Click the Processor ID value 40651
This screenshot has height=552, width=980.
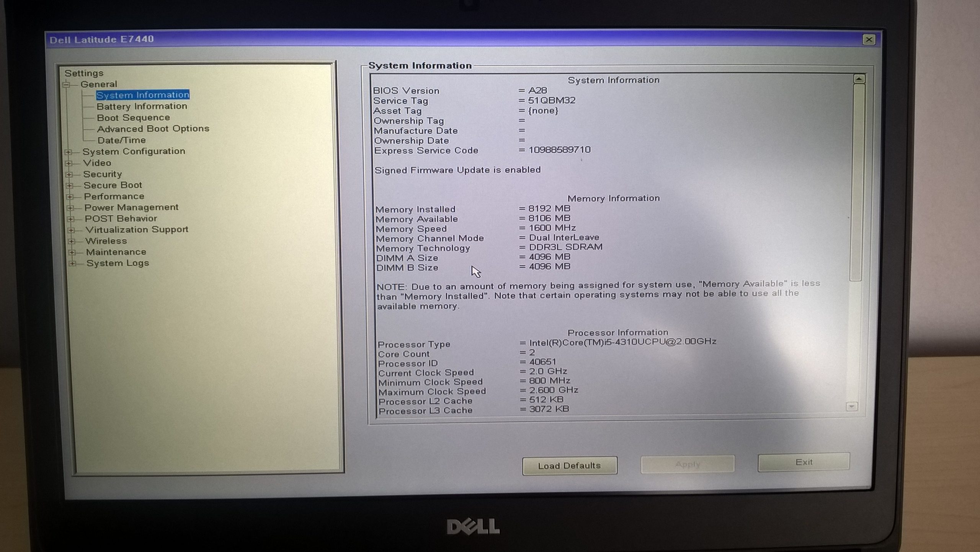point(543,361)
